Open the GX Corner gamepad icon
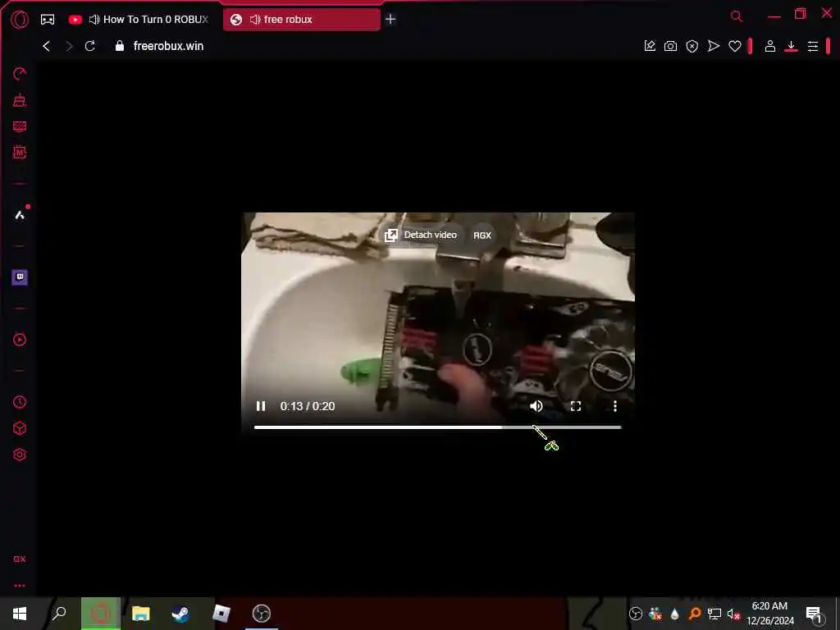Screen dimensions: 840x630 tap(48, 20)
